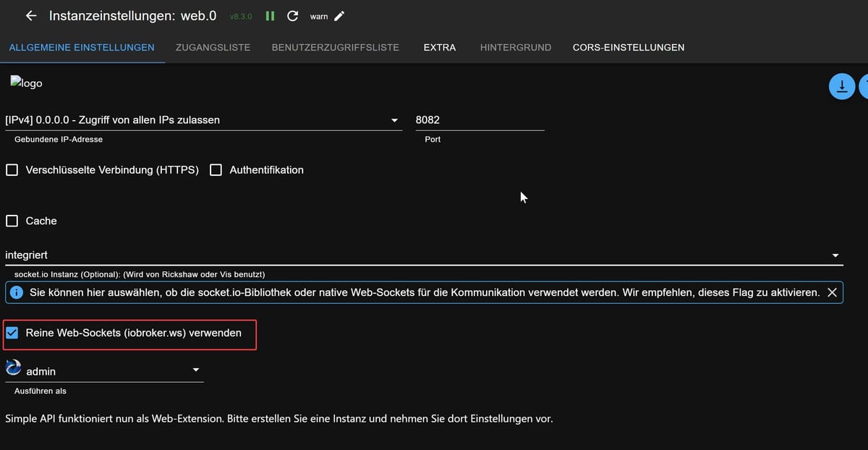Click the socket.io Instanz (Optional) label
868x450 pixels.
pos(140,275)
